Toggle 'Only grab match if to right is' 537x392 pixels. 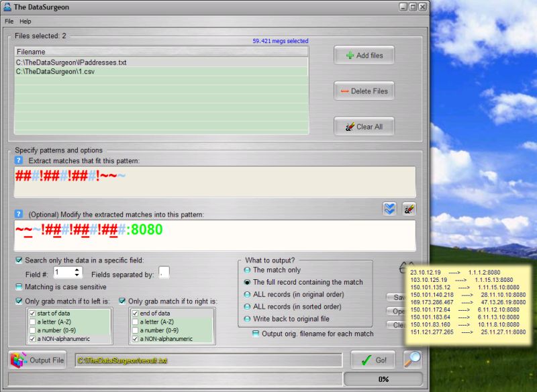122,301
